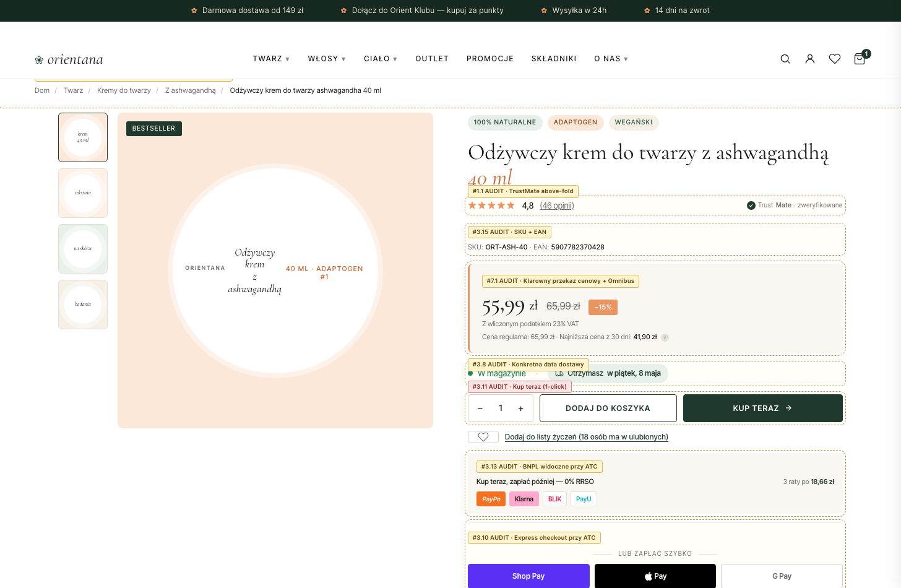Click the WEGAŃSKI tag
This screenshot has height=588, width=901.
pos(634,123)
